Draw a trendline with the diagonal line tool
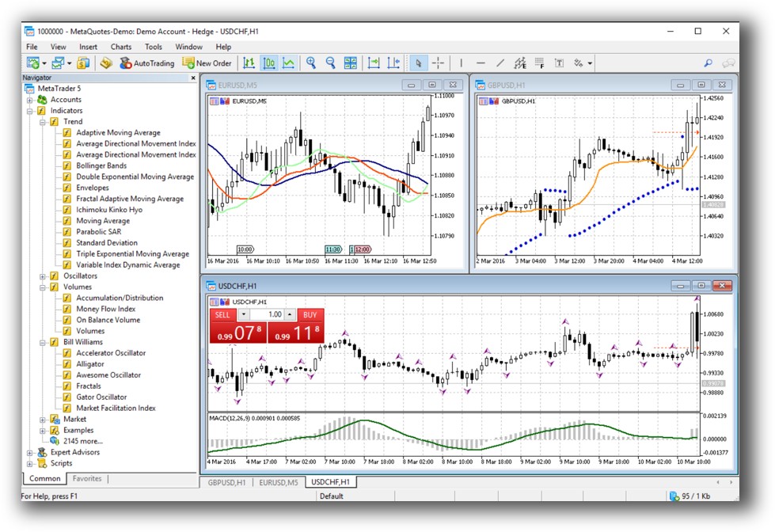Screen dimensions: 775x532 click(500, 63)
